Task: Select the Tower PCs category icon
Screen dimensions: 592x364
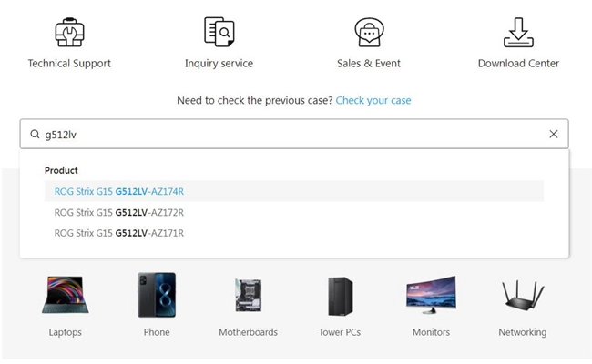Action: [x=340, y=295]
